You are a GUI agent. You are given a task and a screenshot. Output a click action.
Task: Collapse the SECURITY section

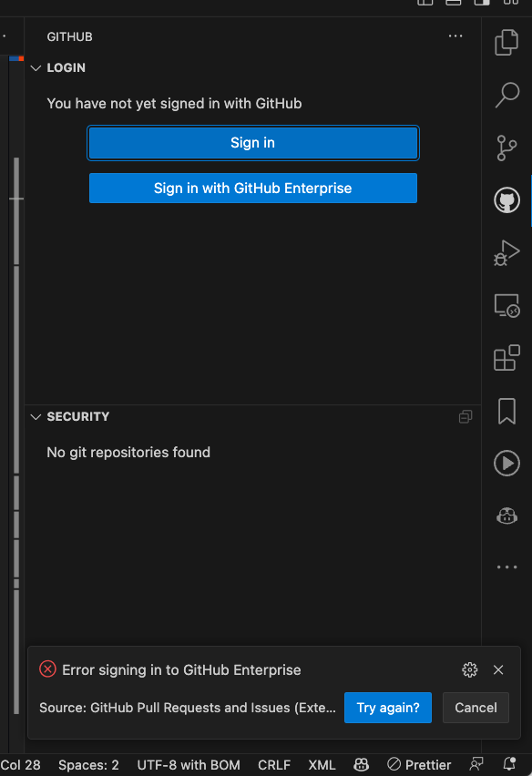[36, 416]
